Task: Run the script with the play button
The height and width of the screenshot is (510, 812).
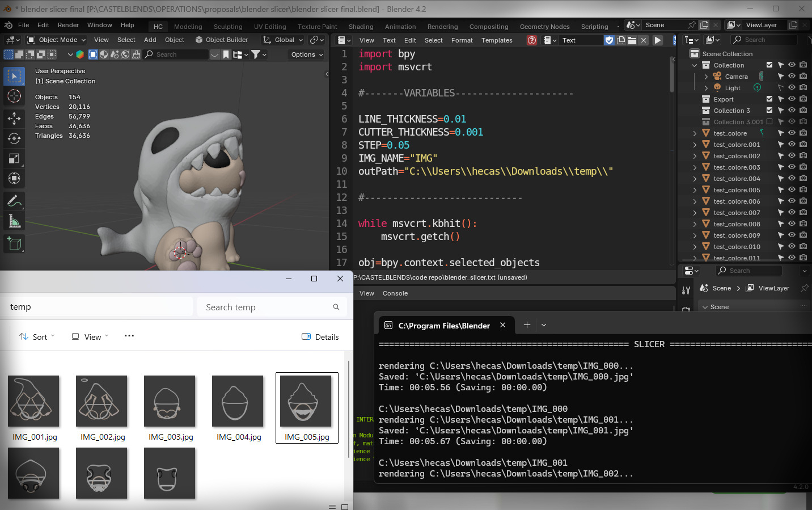Action: [x=658, y=40]
